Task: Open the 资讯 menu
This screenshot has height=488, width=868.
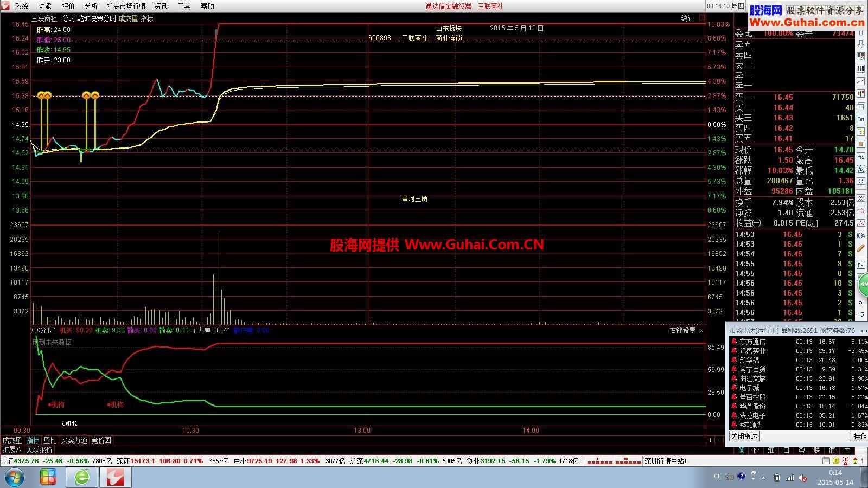Action: tap(161, 6)
